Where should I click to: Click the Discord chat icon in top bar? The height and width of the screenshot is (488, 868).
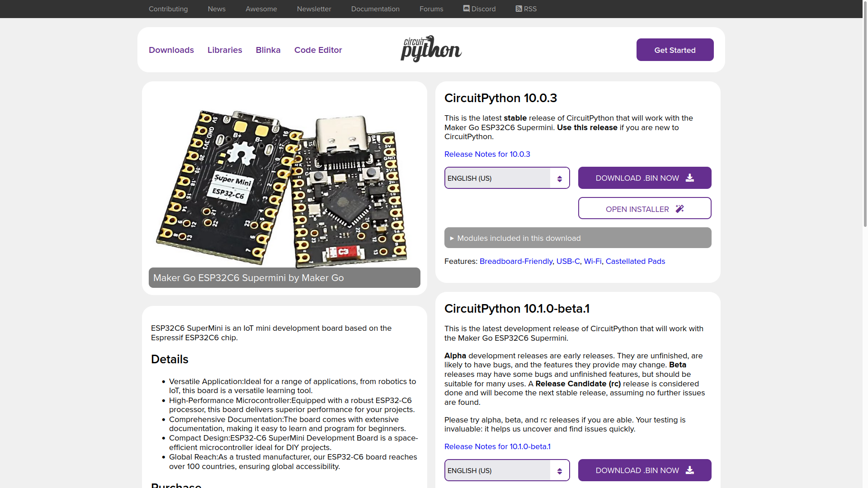pyautogui.click(x=466, y=9)
